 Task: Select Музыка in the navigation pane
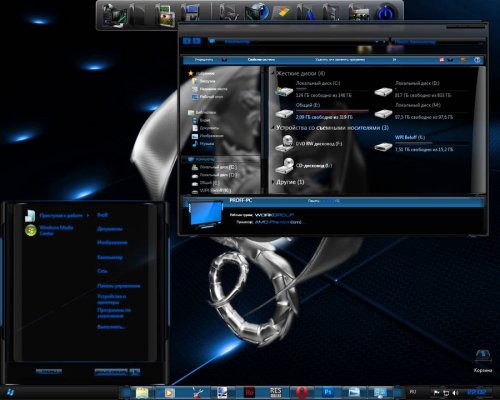(x=203, y=144)
